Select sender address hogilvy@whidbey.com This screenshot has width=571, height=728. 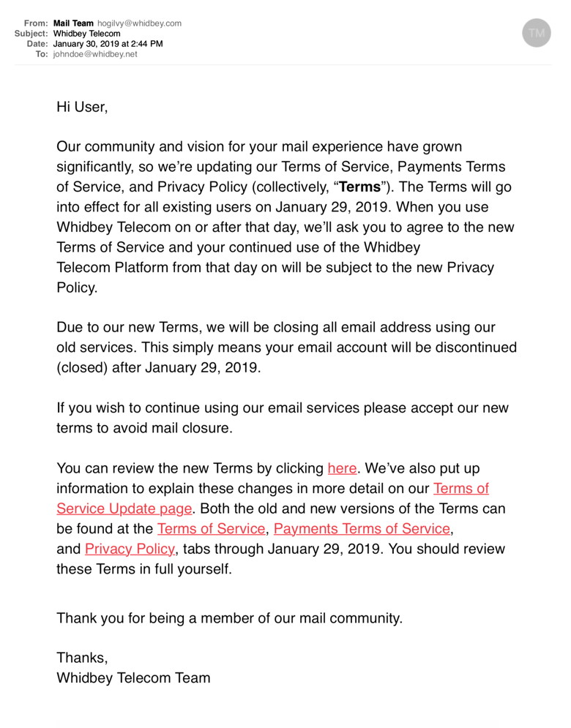[x=139, y=23]
